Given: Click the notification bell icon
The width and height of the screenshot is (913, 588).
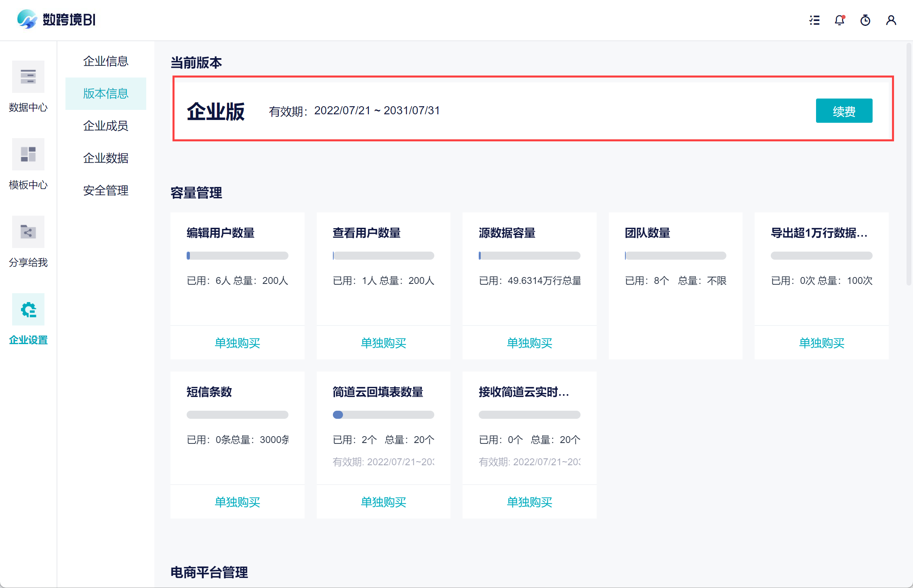Looking at the screenshot, I should tap(839, 20).
